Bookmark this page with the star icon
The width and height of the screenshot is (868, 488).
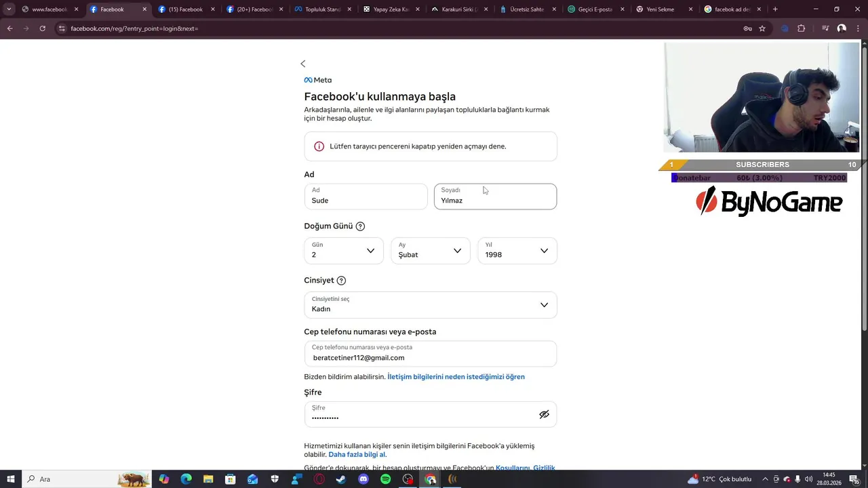762,28
